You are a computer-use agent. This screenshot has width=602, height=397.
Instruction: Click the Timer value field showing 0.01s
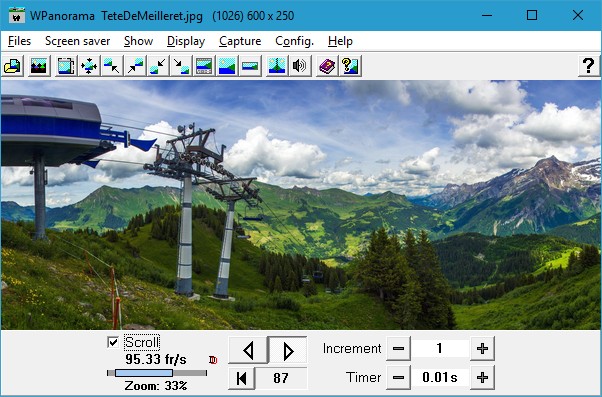[x=440, y=377]
